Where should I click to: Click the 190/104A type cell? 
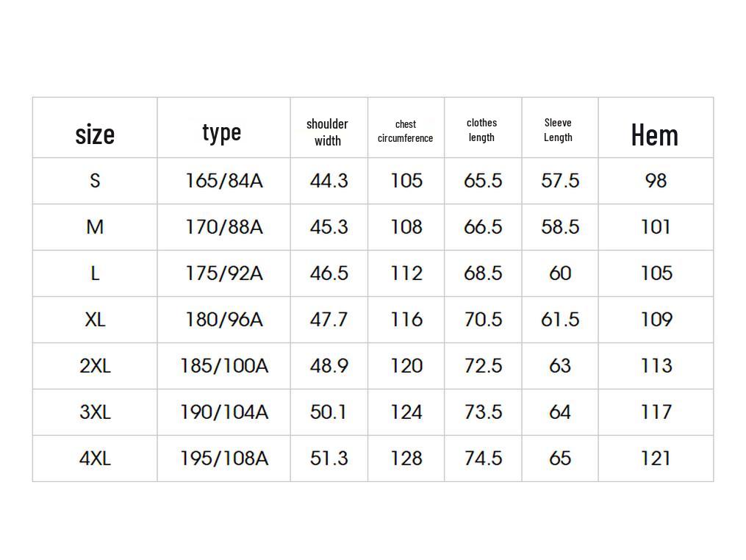click(223, 412)
